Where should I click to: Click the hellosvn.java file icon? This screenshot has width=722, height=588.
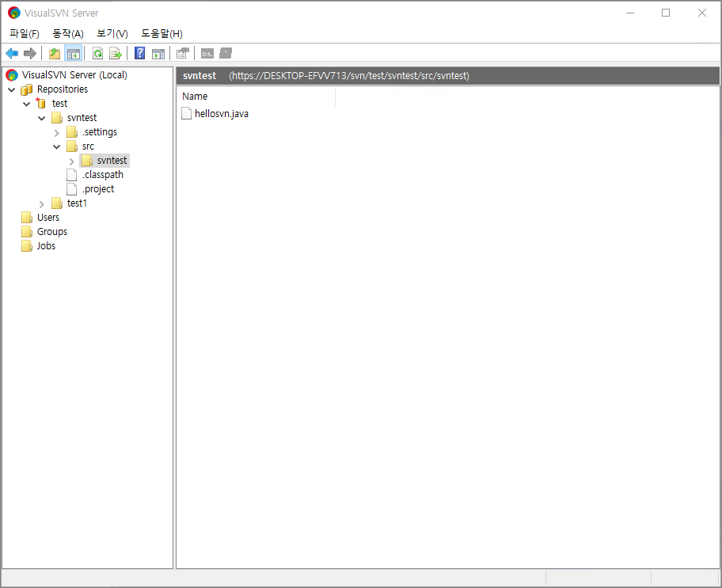point(187,113)
